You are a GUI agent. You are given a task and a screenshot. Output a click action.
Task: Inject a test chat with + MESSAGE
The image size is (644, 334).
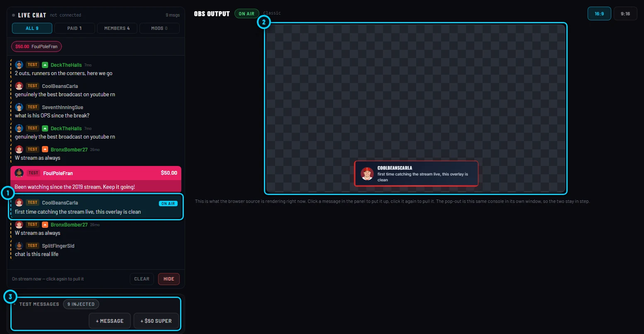[110, 321]
